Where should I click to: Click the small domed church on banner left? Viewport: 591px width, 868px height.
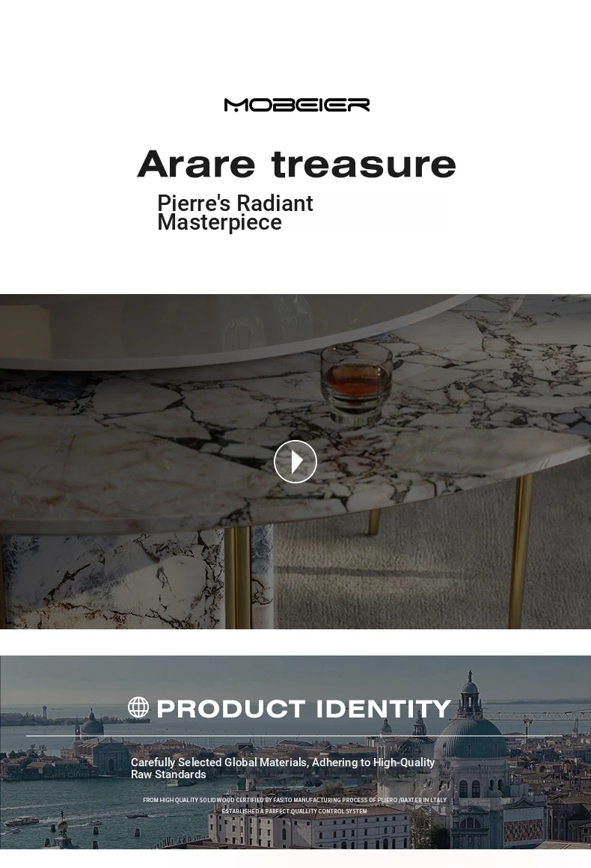pos(92,723)
